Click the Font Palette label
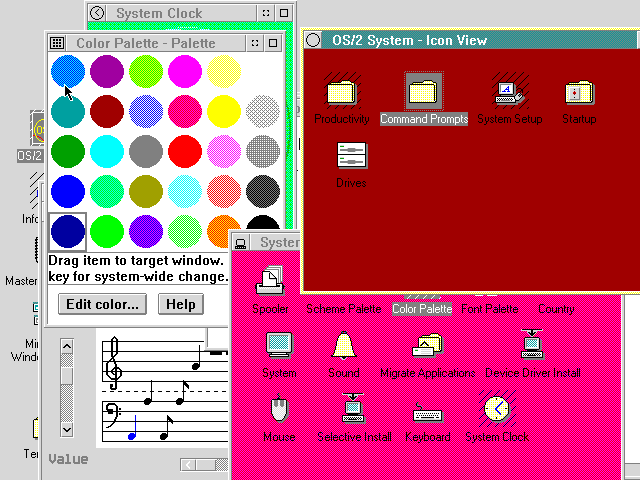The height and width of the screenshot is (480, 640). [490, 309]
